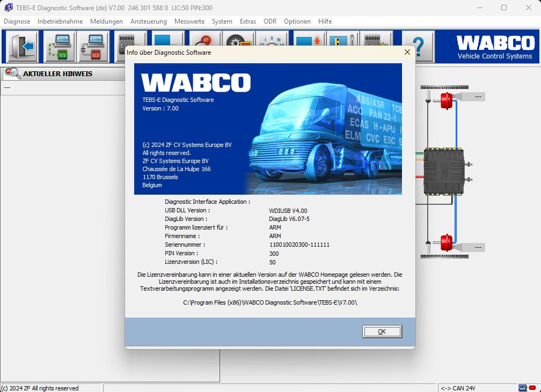Close the Info über Diagnostic Software dialog

coord(407,52)
